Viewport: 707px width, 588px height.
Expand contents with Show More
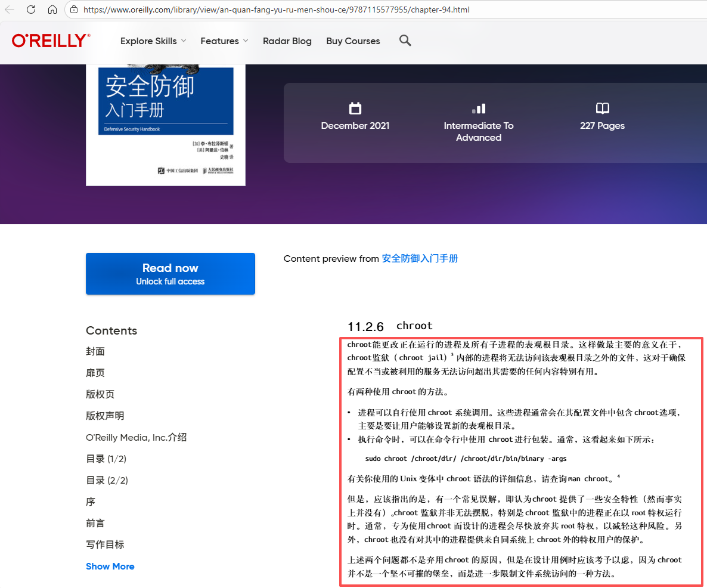pos(110,566)
